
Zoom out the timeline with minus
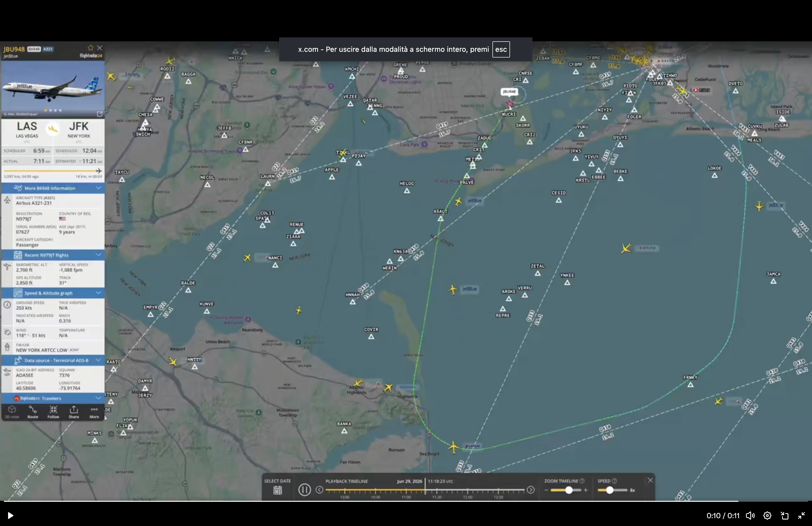546,490
